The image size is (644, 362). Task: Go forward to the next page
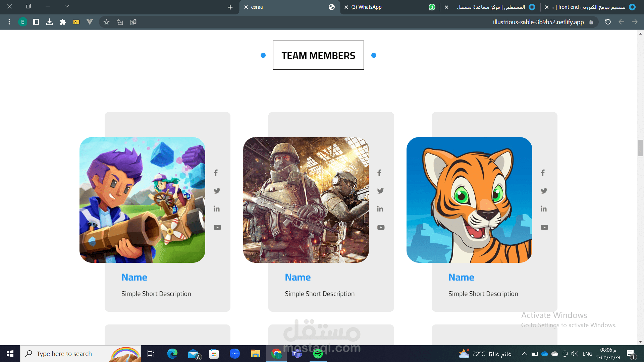pos(635,22)
